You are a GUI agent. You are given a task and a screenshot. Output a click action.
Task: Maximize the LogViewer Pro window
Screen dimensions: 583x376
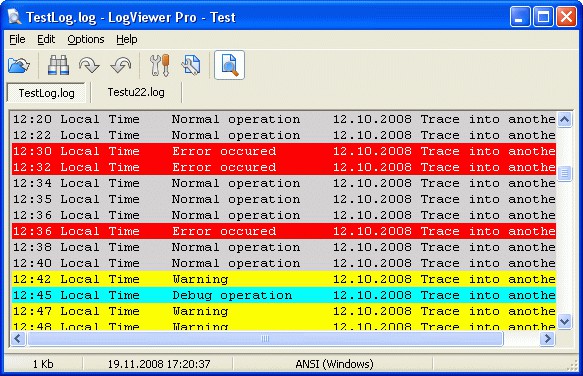[543, 17]
